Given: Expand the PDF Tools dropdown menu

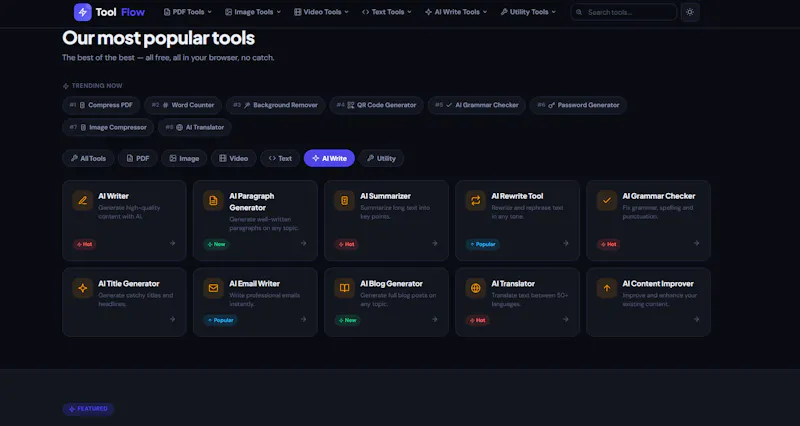Looking at the screenshot, I should pyautogui.click(x=187, y=12).
